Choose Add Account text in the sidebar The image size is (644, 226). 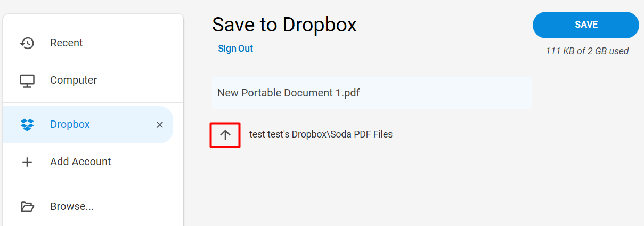pyautogui.click(x=80, y=162)
